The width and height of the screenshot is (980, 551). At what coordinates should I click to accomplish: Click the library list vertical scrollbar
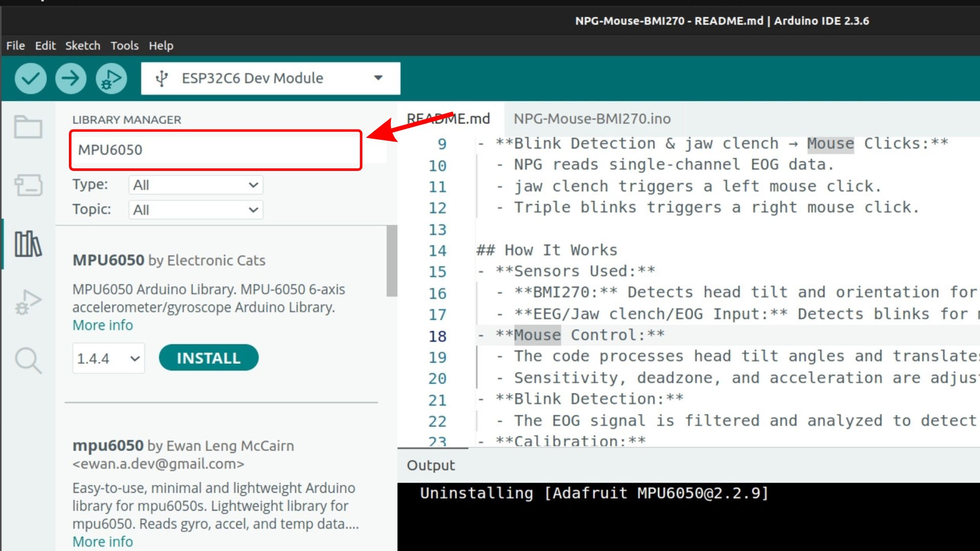click(391, 261)
